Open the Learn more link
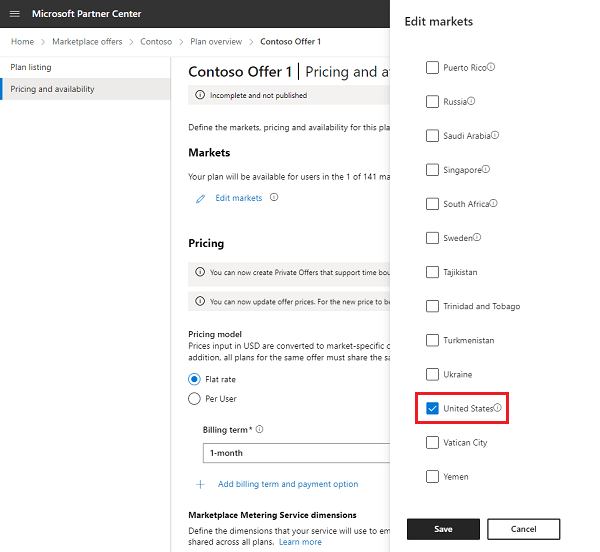This screenshot has width=600, height=552. tap(300, 542)
